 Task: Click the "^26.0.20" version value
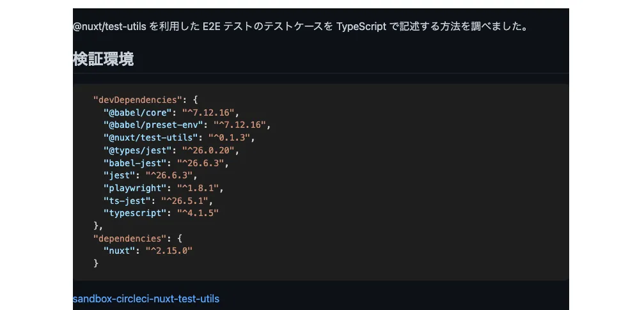(210, 150)
